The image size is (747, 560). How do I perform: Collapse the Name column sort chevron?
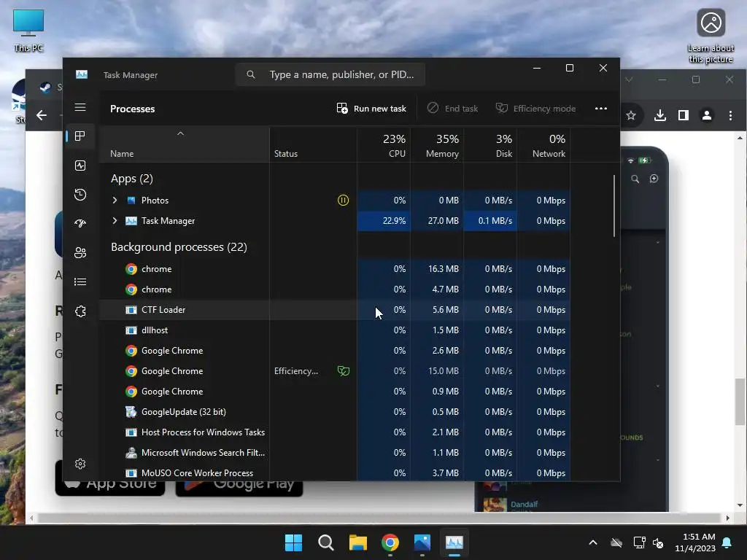(181, 134)
